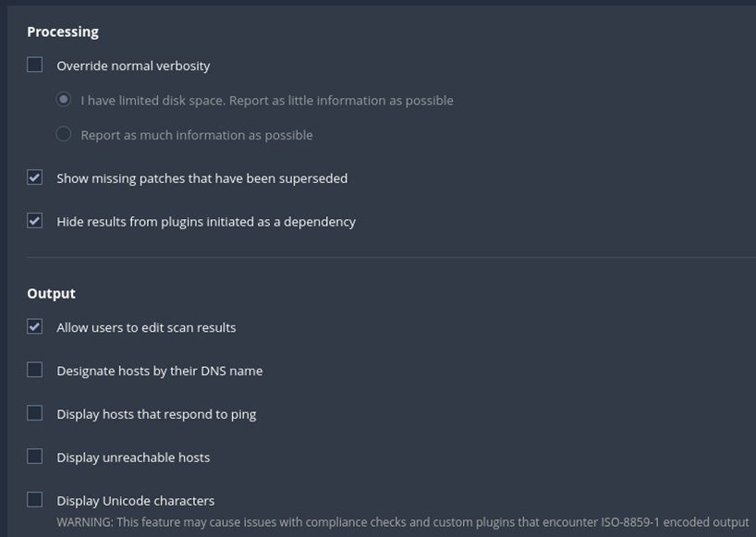The width and height of the screenshot is (756, 537).
Task: Click the ISO-8859-1 warning message text
Action: click(403, 522)
